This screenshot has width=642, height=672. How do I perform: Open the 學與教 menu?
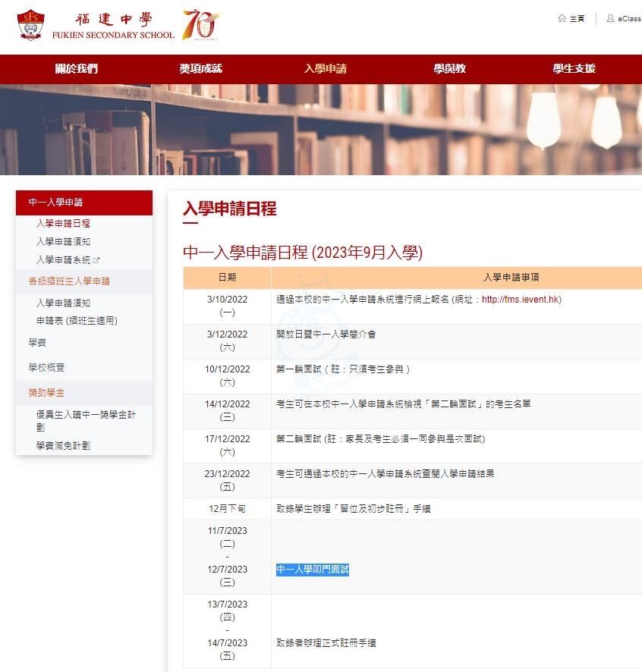pyautogui.click(x=450, y=69)
